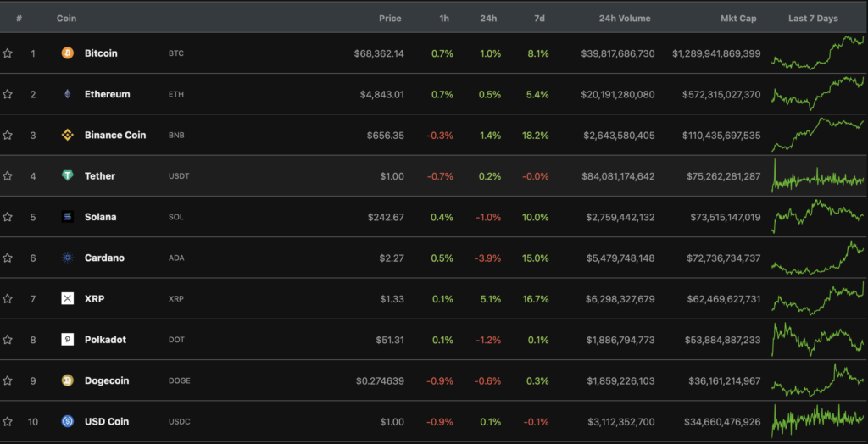The height and width of the screenshot is (444, 868).
Task: Click the Dogecoin logo icon
Action: [68, 380]
